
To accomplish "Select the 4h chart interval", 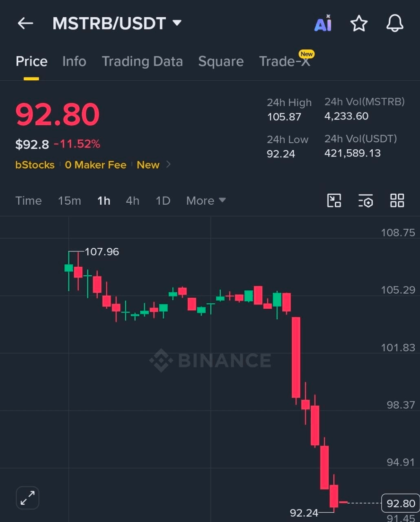I will click(132, 201).
